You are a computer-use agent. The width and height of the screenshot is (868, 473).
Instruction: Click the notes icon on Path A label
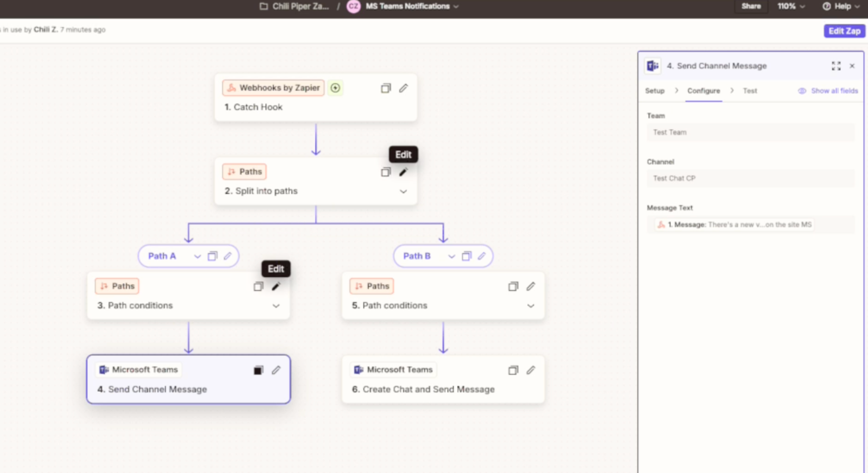[x=213, y=256]
